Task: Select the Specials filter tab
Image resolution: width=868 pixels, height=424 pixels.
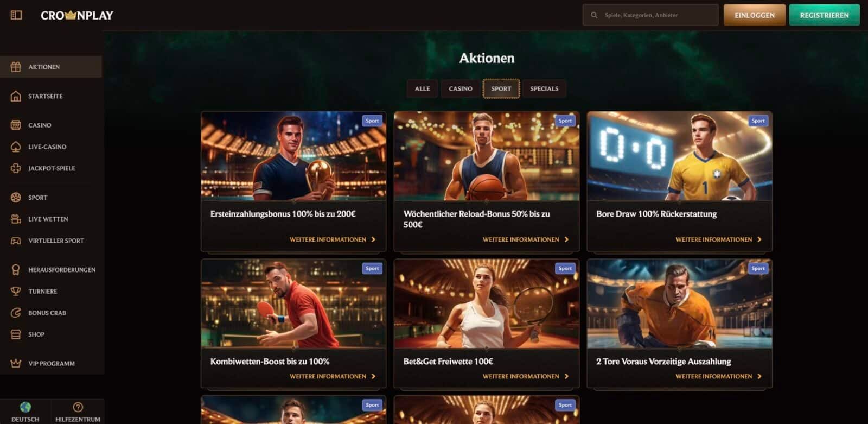Action: pyautogui.click(x=544, y=88)
